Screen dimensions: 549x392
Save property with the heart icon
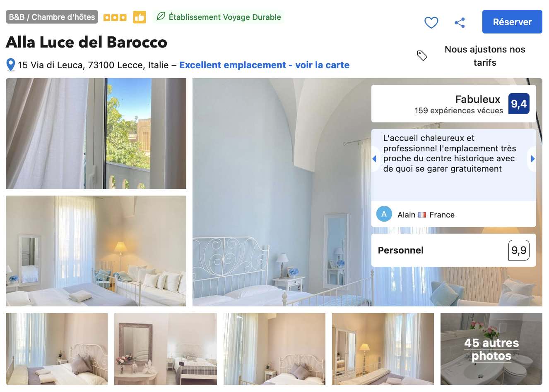click(x=431, y=22)
